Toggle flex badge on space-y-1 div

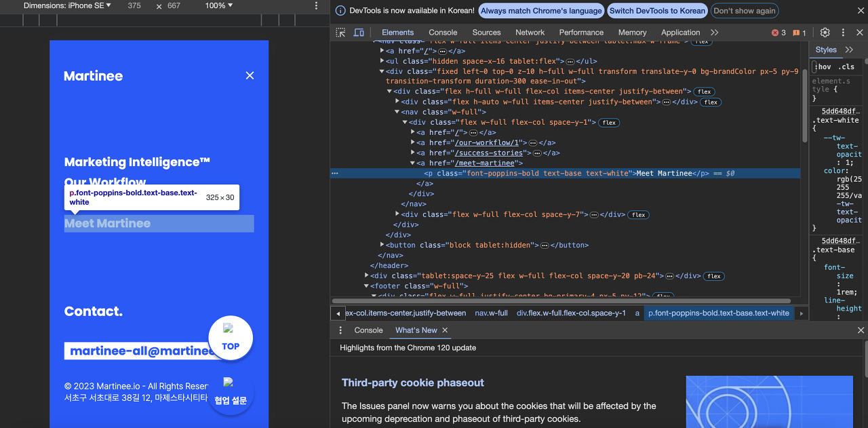click(609, 123)
